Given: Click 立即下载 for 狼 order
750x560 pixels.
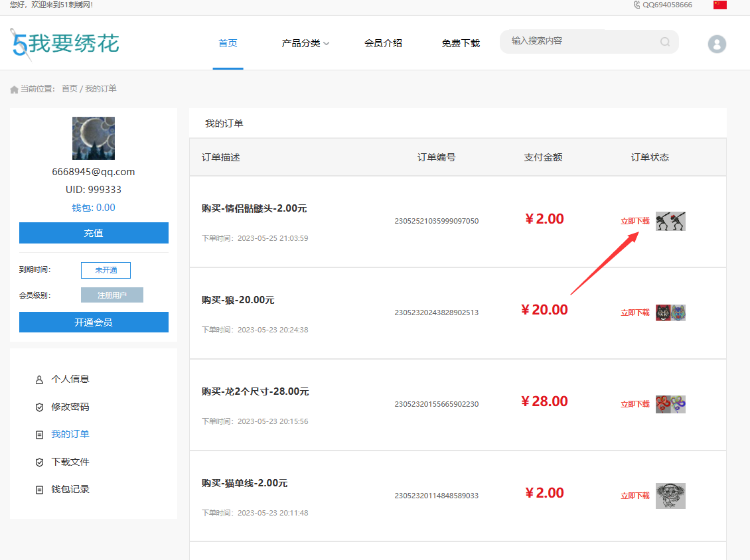Looking at the screenshot, I should [635, 313].
